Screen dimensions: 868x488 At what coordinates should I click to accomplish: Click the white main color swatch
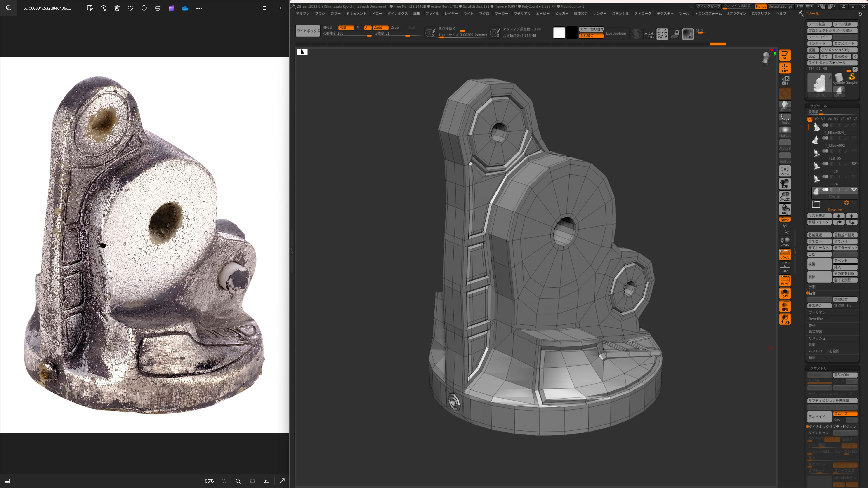(x=559, y=33)
